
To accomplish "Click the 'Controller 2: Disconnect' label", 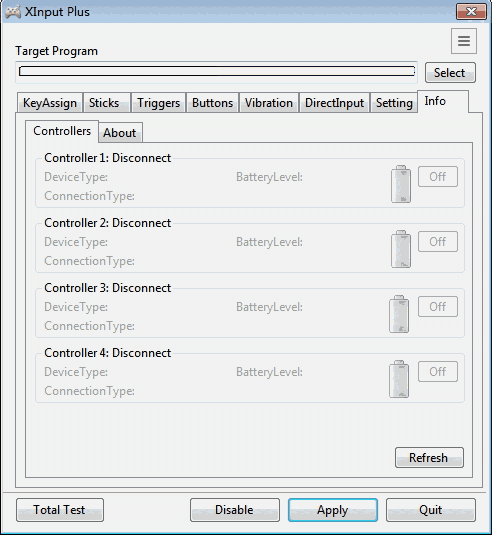I will pyautogui.click(x=107, y=223).
